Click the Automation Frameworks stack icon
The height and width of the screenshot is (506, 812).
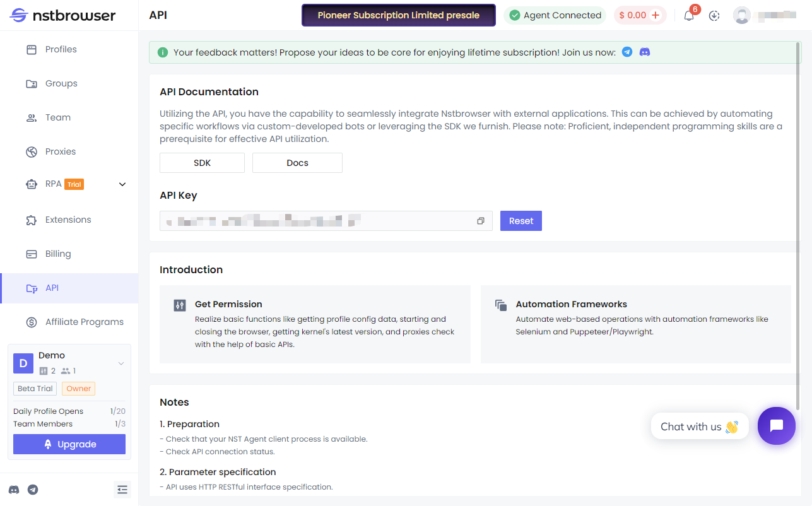pos(501,305)
